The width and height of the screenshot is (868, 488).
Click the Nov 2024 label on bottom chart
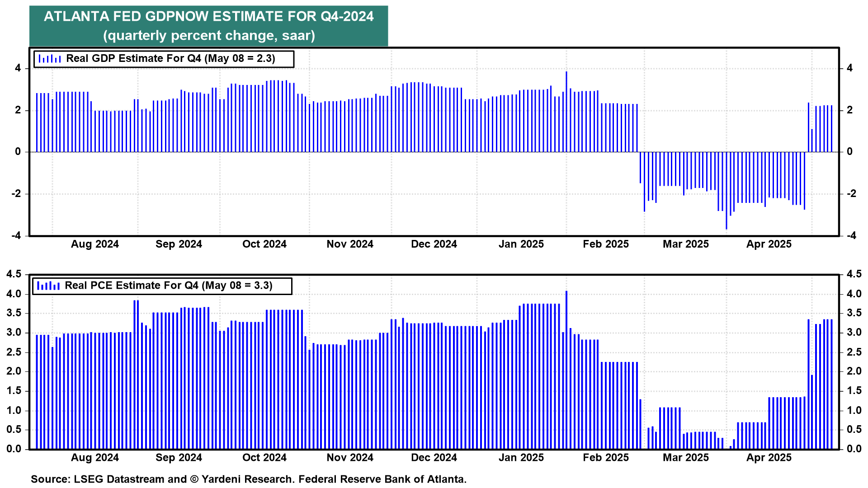349,457
